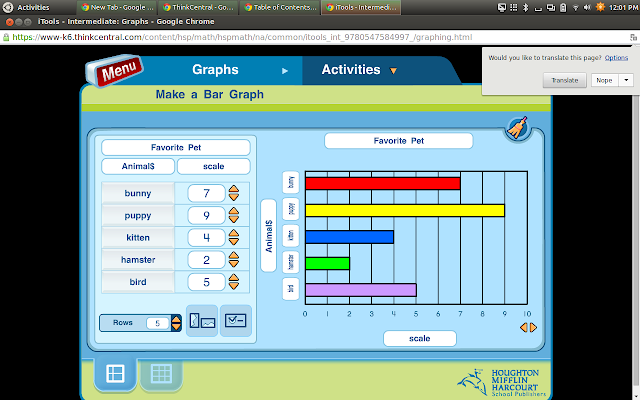Click the Nope button

click(x=604, y=80)
